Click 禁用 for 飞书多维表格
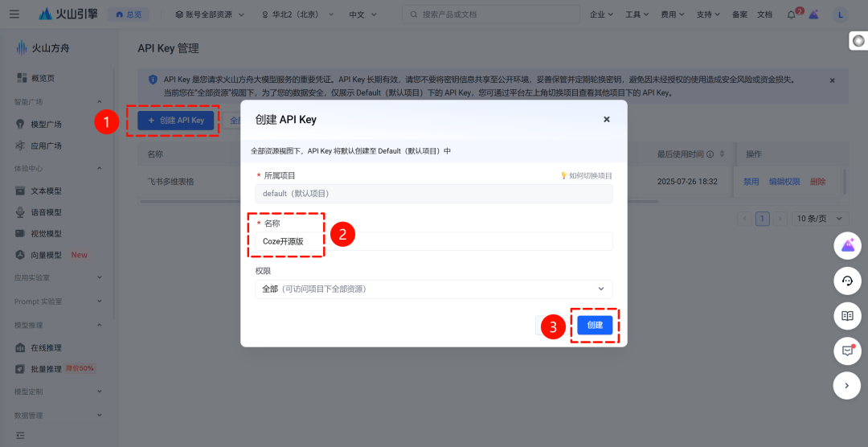 751,182
